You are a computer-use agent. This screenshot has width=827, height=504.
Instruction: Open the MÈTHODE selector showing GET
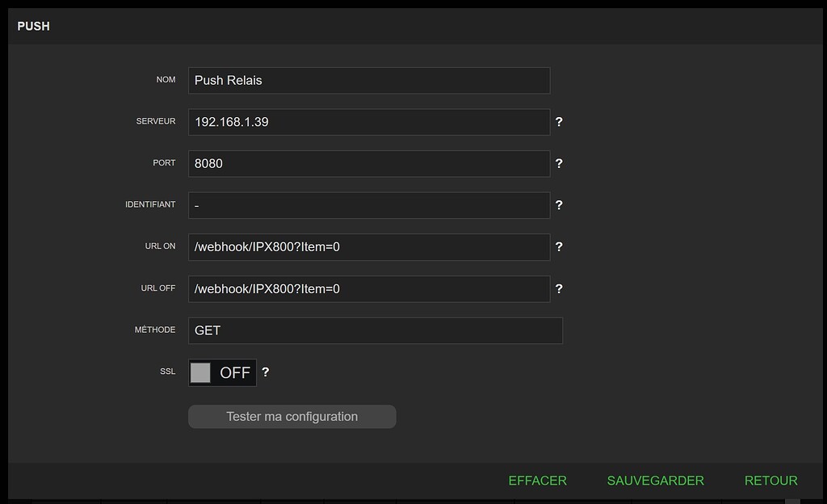[375, 330]
